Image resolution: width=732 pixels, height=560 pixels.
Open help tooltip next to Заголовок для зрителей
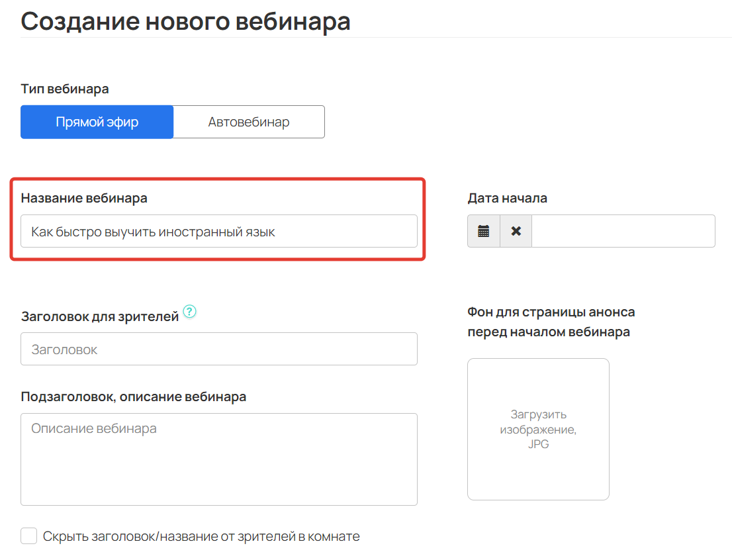[x=189, y=311]
